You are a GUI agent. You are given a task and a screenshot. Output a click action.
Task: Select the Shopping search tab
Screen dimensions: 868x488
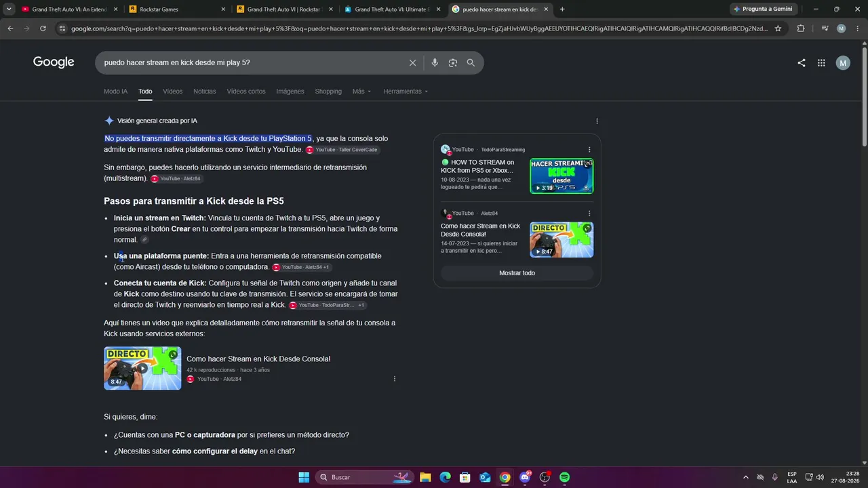point(328,91)
